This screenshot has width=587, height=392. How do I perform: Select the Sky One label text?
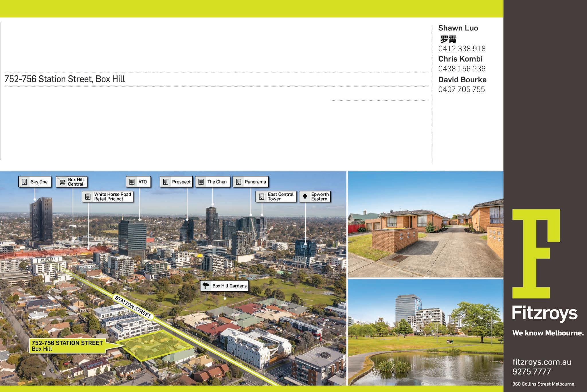[x=39, y=182]
